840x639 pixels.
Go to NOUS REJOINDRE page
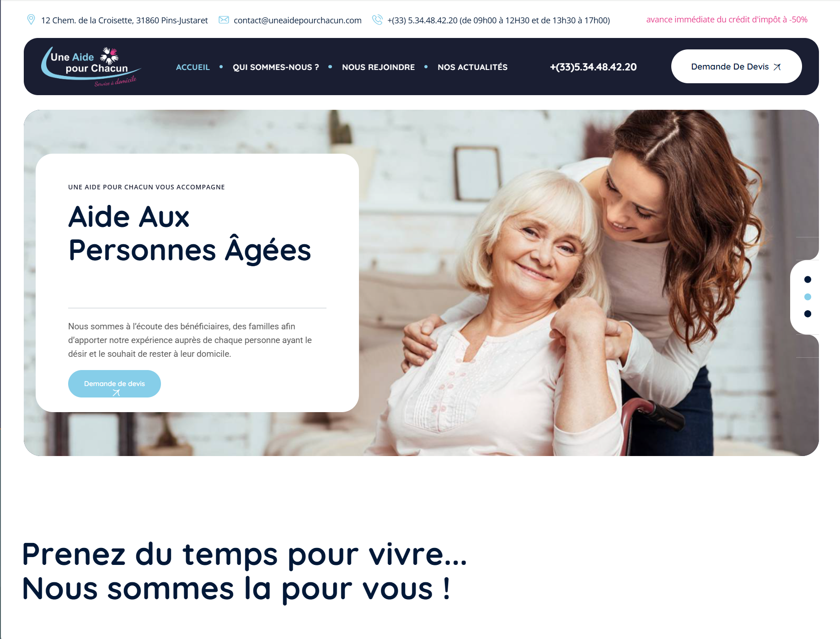(379, 67)
